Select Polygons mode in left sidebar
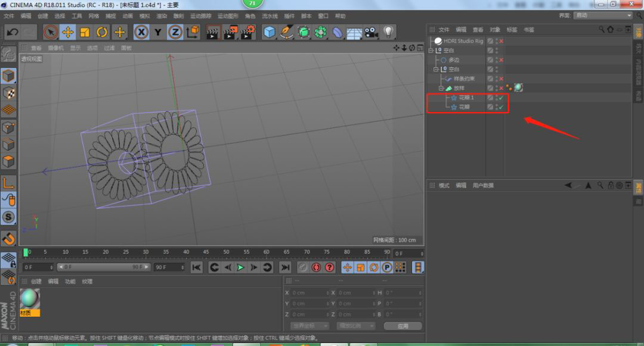644x346 pixels. click(8, 161)
